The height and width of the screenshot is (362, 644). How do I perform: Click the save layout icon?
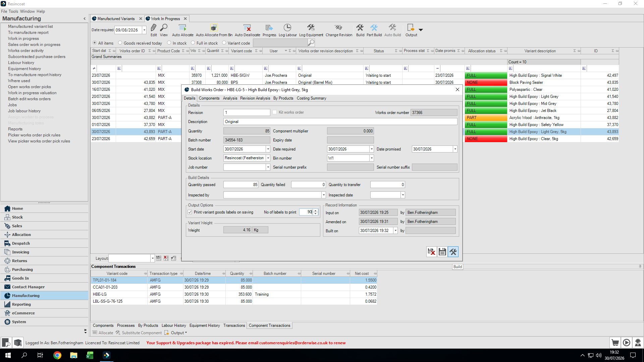pyautogui.click(x=159, y=258)
